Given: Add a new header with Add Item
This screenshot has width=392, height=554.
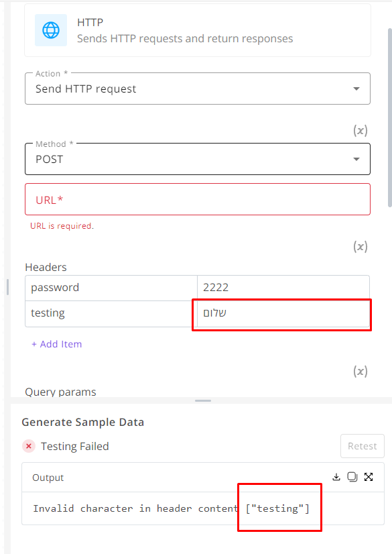Looking at the screenshot, I should pos(57,344).
